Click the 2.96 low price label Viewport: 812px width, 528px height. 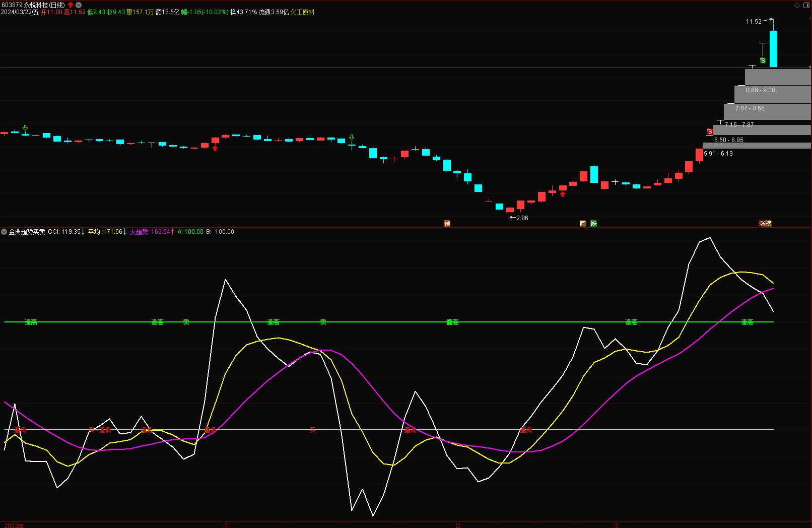tap(522, 218)
